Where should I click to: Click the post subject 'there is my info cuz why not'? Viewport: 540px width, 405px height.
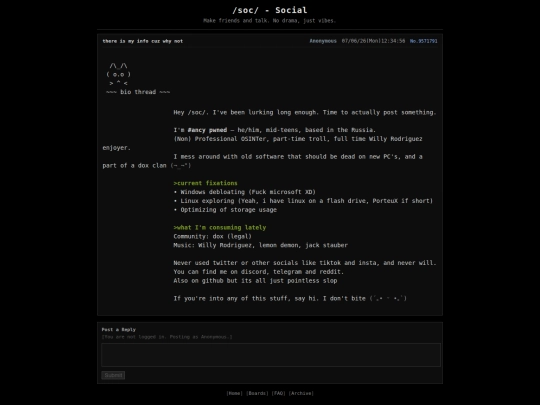point(143,41)
